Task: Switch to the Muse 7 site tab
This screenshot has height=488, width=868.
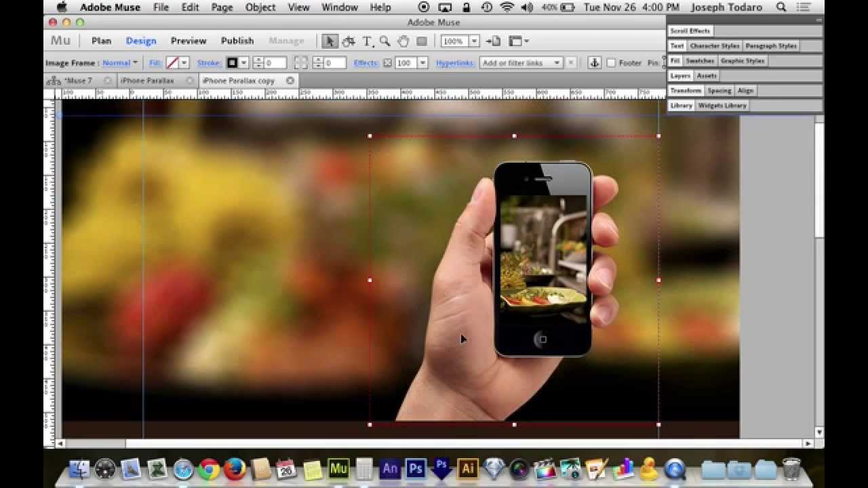Action: tap(79, 81)
